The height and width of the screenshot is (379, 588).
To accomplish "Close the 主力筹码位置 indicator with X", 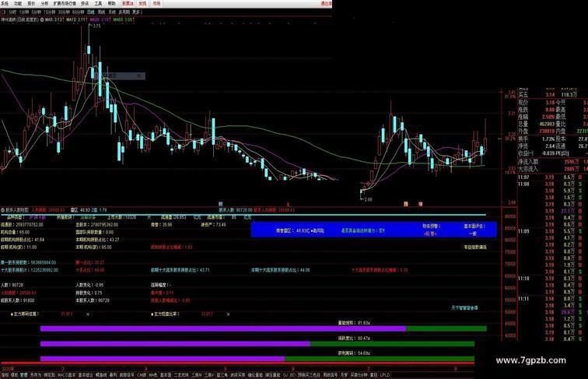I will tap(88, 314).
